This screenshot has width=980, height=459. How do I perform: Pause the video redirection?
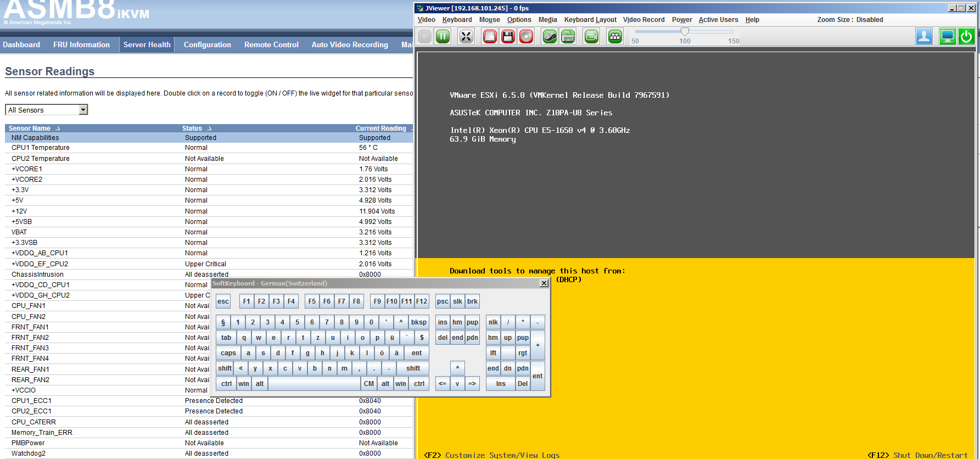[443, 37]
